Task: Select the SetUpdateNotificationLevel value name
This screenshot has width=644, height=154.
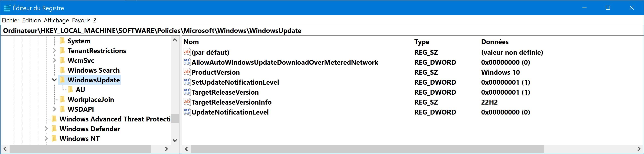Action: tap(235, 82)
